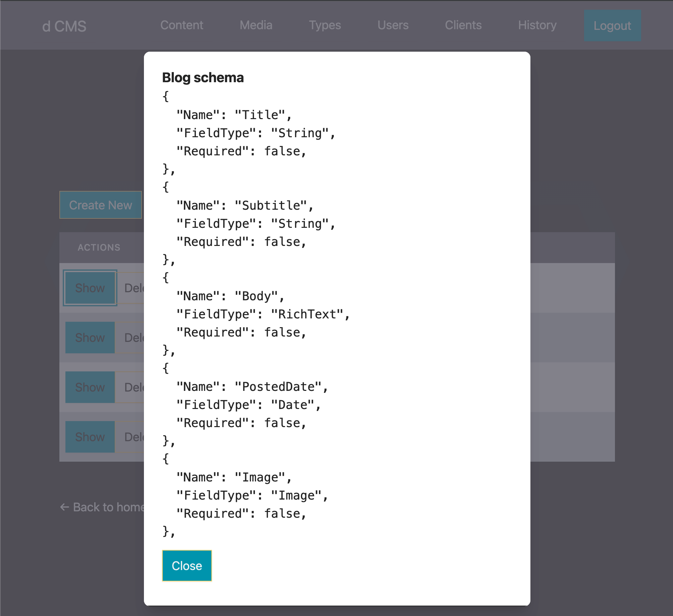Navigate to Users
The image size is (673, 616).
click(393, 25)
